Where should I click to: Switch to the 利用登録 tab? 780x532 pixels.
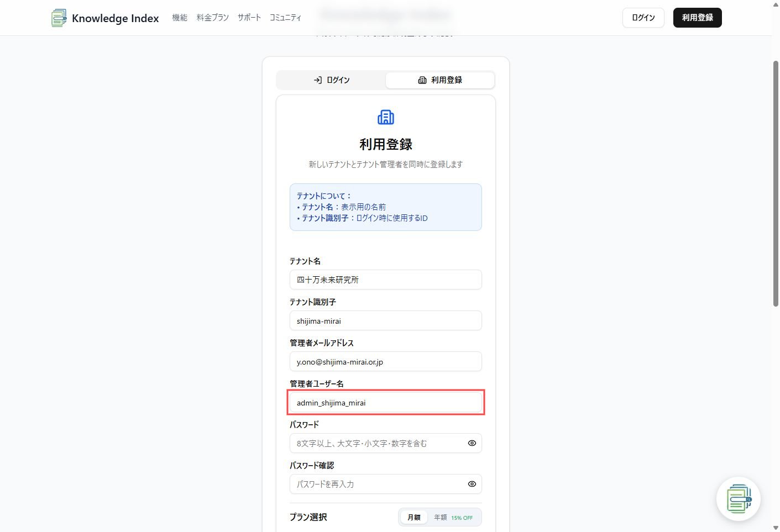point(440,80)
